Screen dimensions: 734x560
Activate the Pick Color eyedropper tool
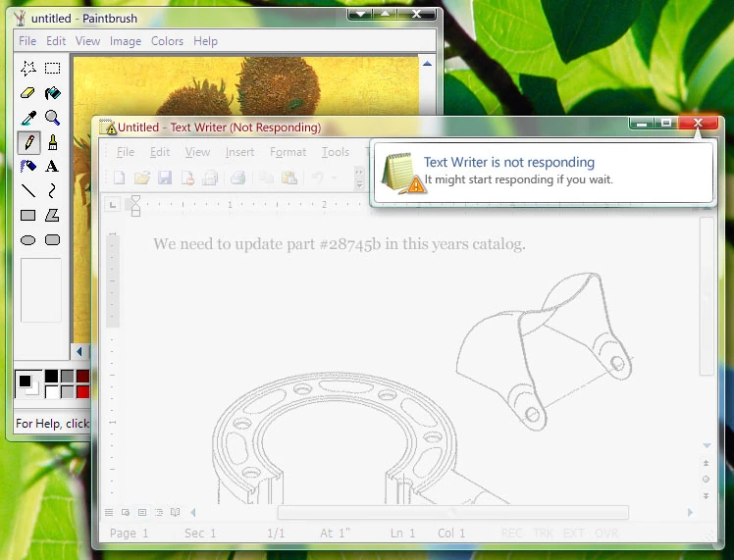pos(28,118)
